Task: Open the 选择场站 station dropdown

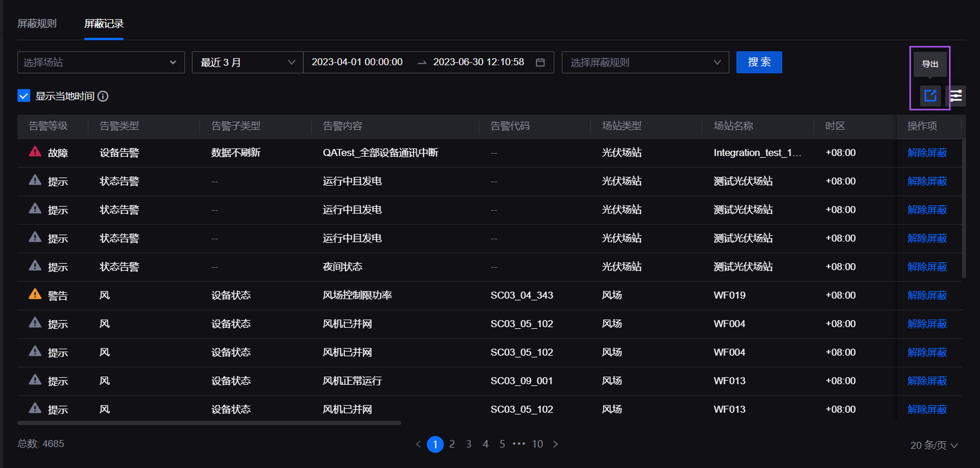Action: click(101, 62)
